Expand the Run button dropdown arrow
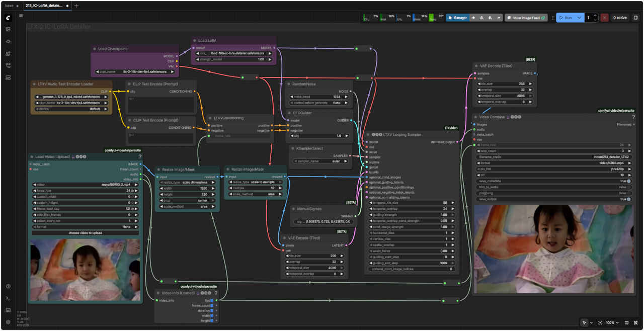The width and height of the screenshot is (644, 331). (579, 18)
